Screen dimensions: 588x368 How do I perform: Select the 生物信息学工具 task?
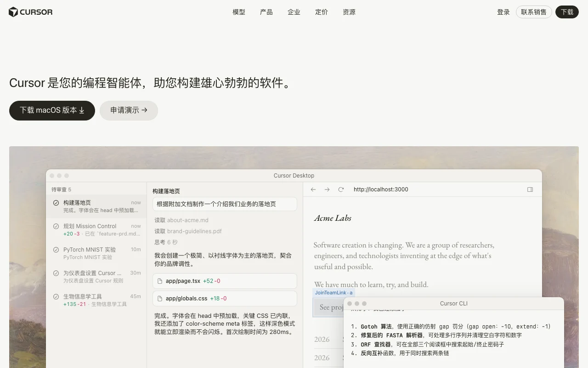click(96, 300)
